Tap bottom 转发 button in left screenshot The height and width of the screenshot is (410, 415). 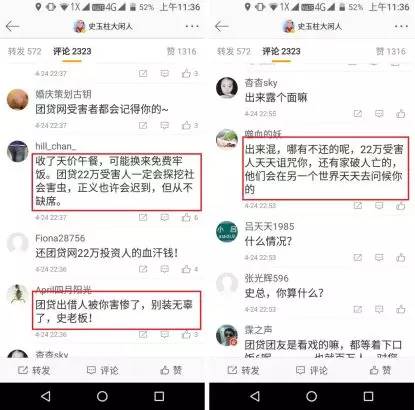point(34,370)
